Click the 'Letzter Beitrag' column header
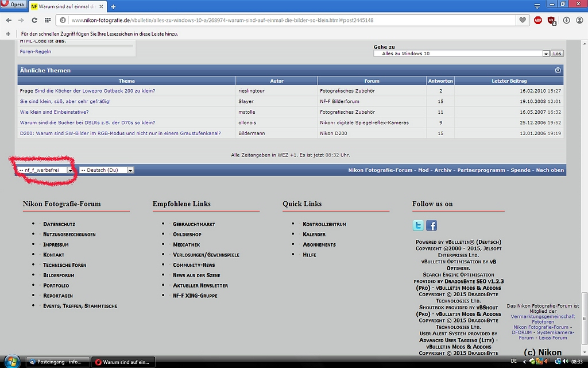Image resolution: width=588 pixels, height=368 pixels. tap(509, 80)
